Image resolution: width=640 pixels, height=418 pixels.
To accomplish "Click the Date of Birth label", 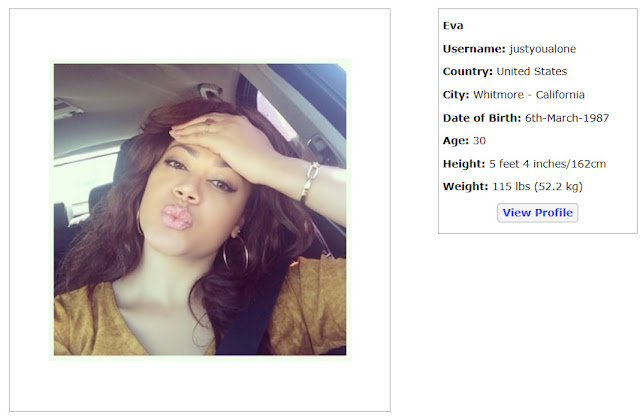I will tap(482, 118).
